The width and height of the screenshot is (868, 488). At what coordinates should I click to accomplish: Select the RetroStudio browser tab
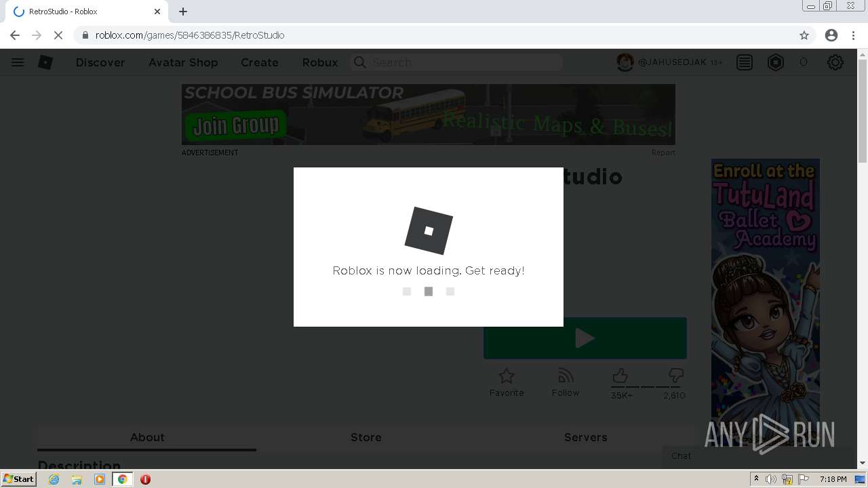point(87,12)
